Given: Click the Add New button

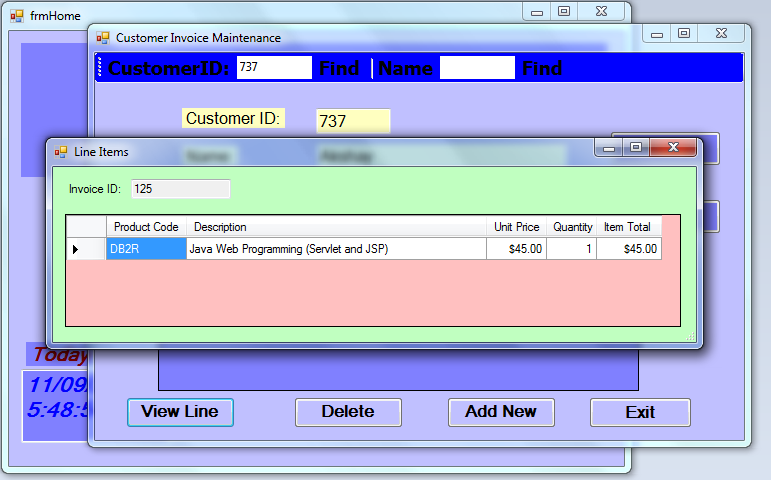Looking at the screenshot, I should pyautogui.click(x=501, y=412).
